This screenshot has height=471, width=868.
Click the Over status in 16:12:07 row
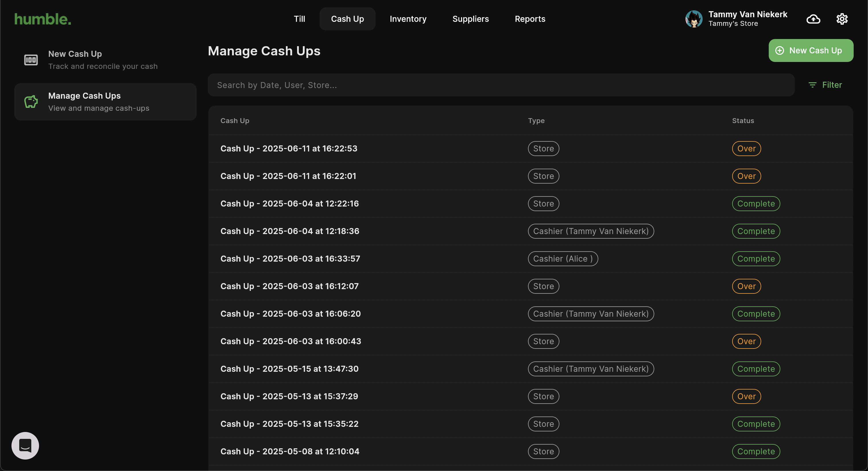[746, 286]
